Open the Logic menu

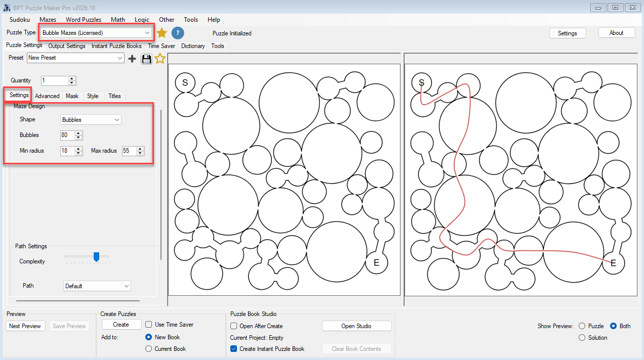tap(142, 20)
